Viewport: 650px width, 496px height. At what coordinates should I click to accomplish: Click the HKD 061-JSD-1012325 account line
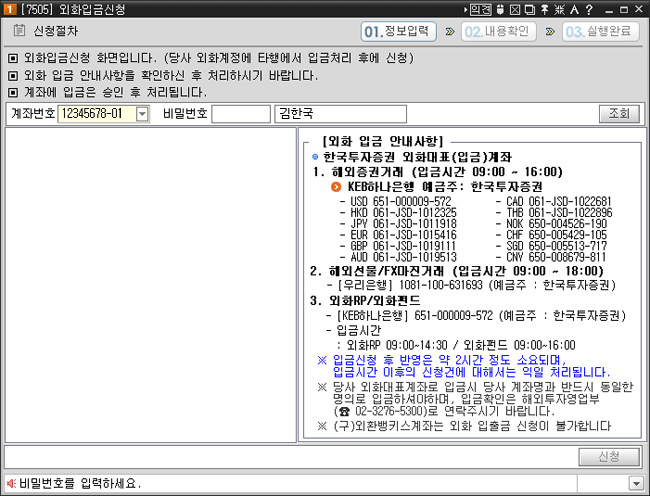click(x=398, y=213)
